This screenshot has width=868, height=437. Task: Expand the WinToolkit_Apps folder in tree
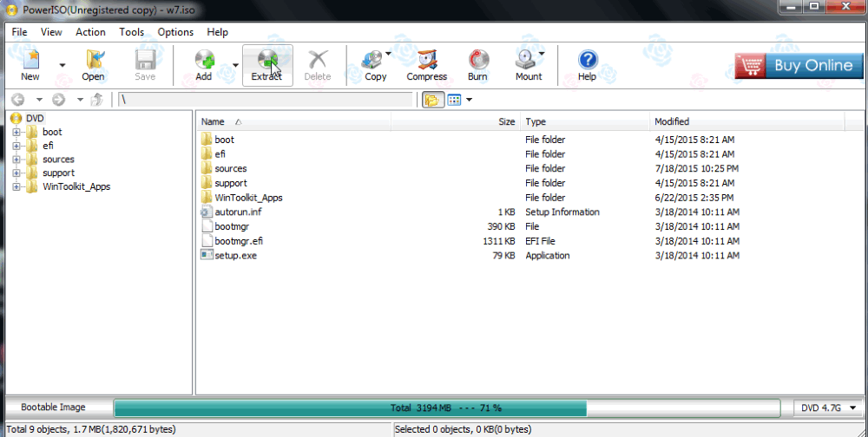[16, 187]
